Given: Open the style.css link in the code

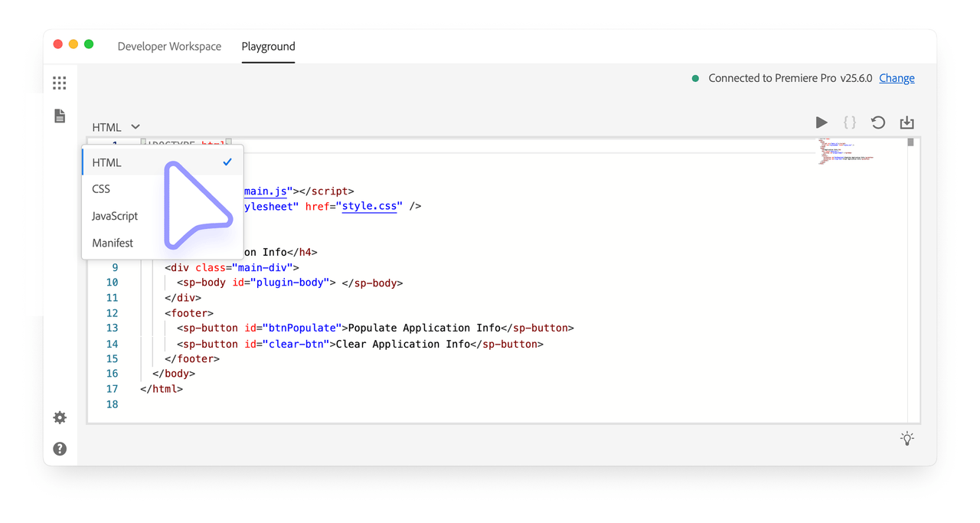Looking at the screenshot, I should pyautogui.click(x=370, y=205).
